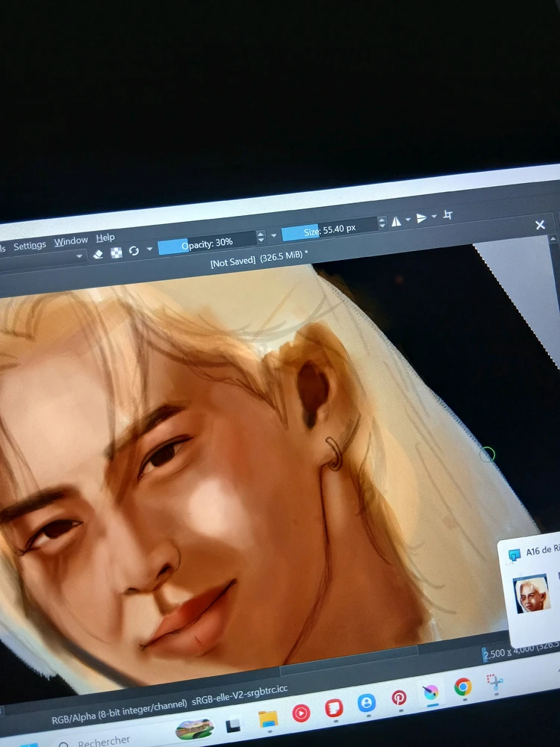Open the horizontal mirror options arrow
Viewport: 560px width, 747px height.
pyautogui.click(x=408, y=219)
